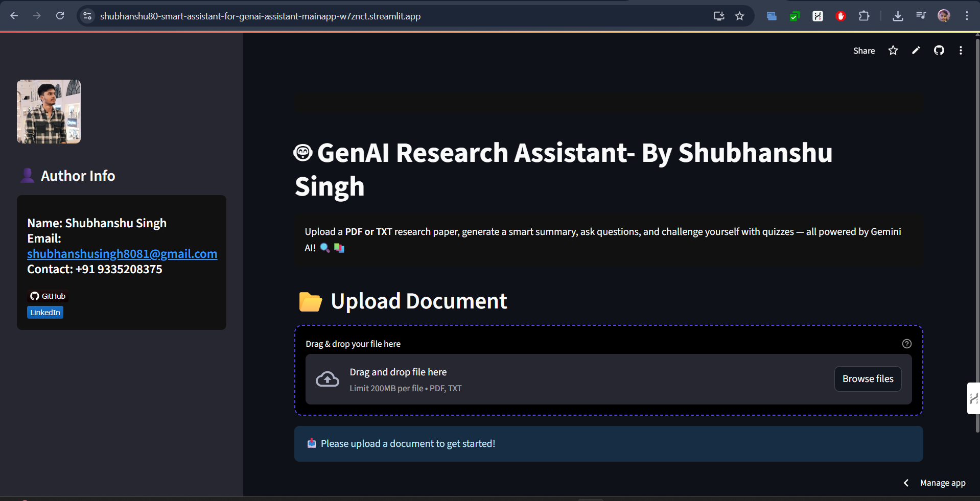Open the Chrome profile avatar
The image size is (980, 501).
tap(944, 16)
